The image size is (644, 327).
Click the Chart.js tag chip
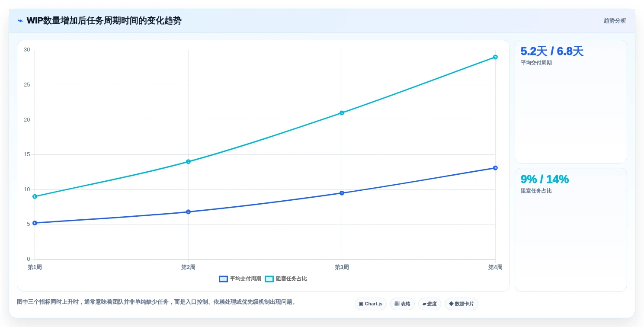(x=371, y=304)
